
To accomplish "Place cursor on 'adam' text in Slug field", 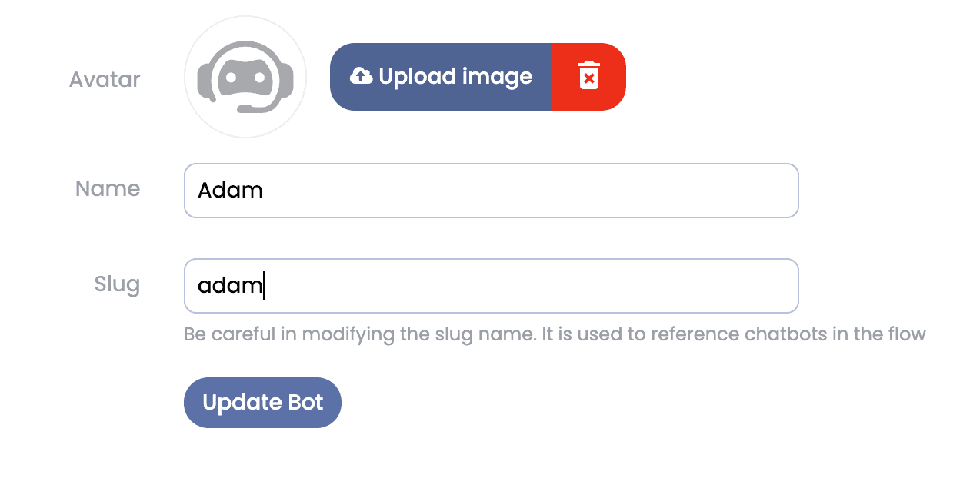I will (230, 286).
